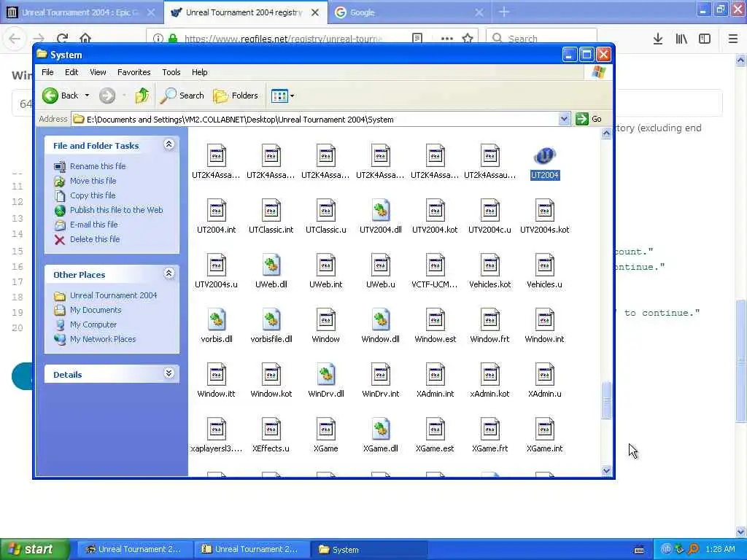
Task: Open the Help menu
Action: pyautogui.click(x=200, y=72)
